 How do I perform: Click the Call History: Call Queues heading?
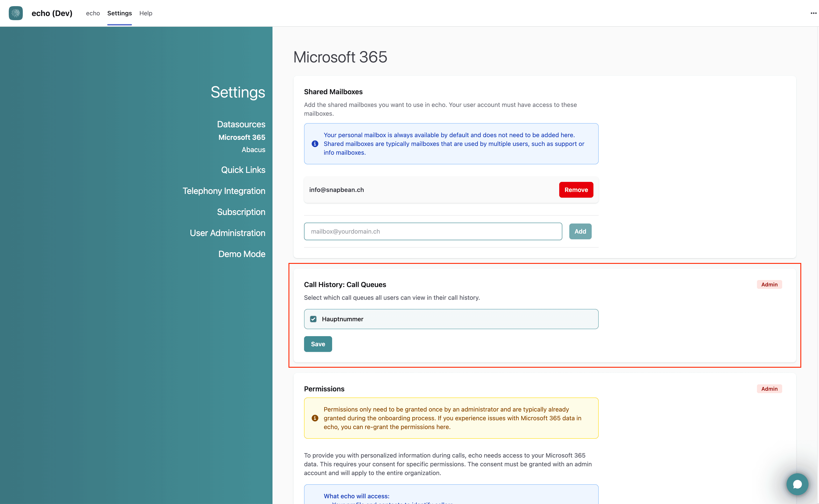coord(345,284)
